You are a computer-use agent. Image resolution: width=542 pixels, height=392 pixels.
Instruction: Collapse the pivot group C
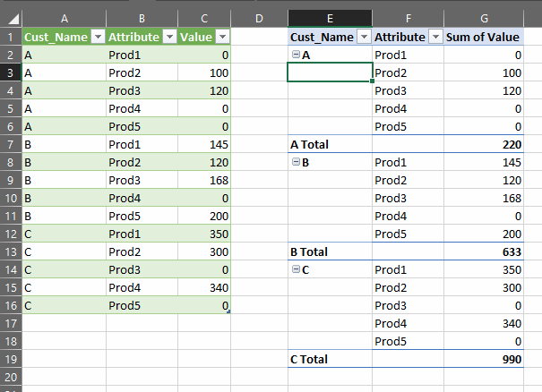click(x=296, y=269)
